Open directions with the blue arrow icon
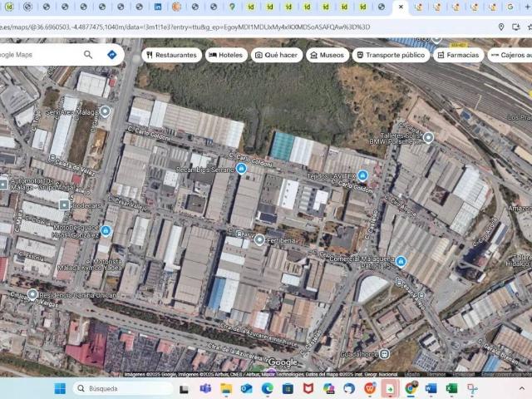This screenshot has width=532, height=399. (111, 55)
